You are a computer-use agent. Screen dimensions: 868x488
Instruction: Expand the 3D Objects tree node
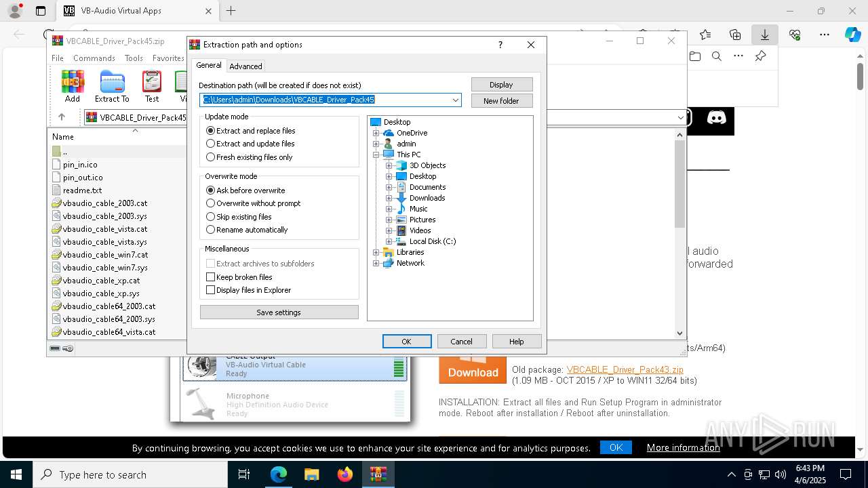tap(389, 165)
